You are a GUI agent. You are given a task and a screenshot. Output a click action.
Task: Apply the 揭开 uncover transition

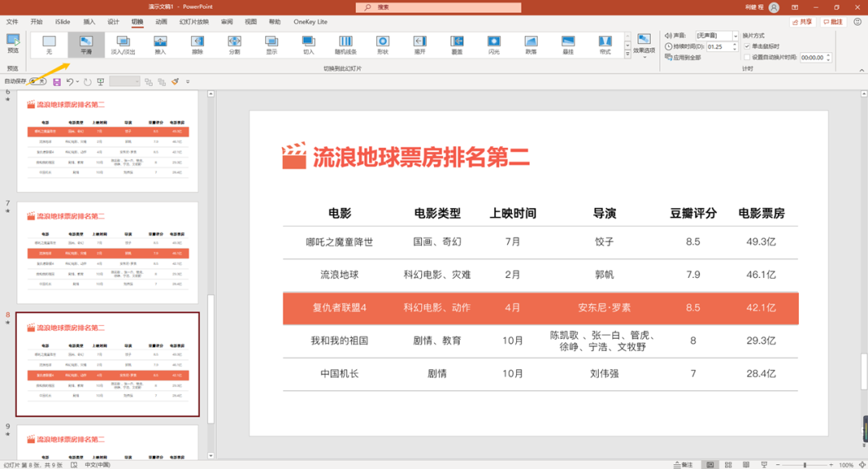tap(420, 44)
